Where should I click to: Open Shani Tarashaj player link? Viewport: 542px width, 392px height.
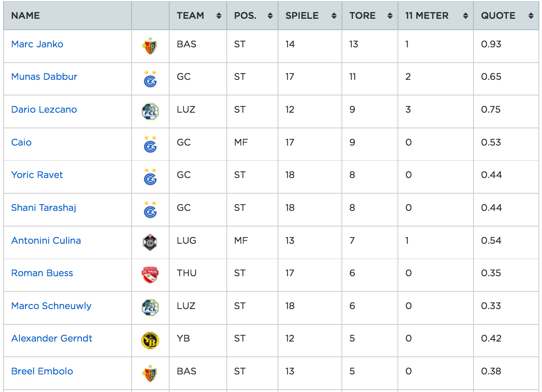pyautogui.click(x=43, y=208)
